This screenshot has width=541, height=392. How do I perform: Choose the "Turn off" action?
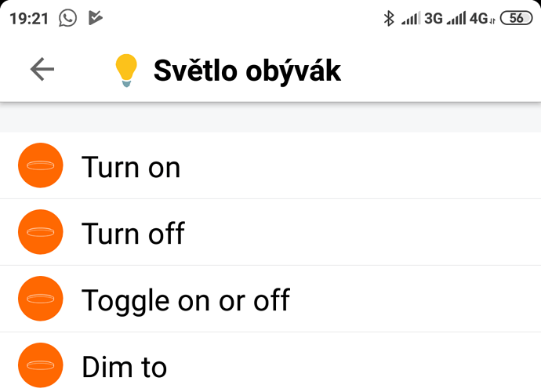tap(133, 233)
